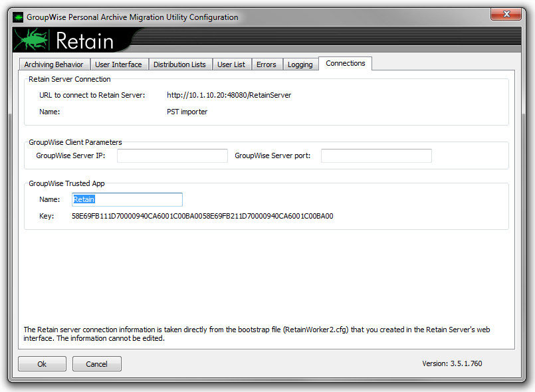
Task: Select the Retain Server URL text
Action: point(229,95)
